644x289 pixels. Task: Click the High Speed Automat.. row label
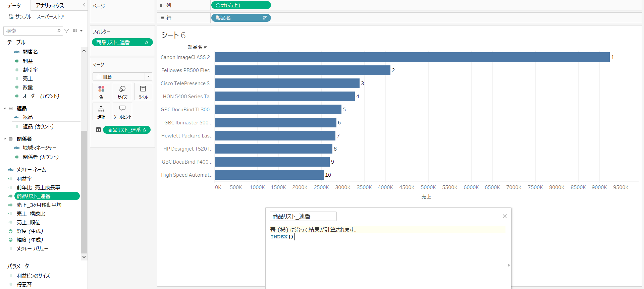click(x=187, y=175)
